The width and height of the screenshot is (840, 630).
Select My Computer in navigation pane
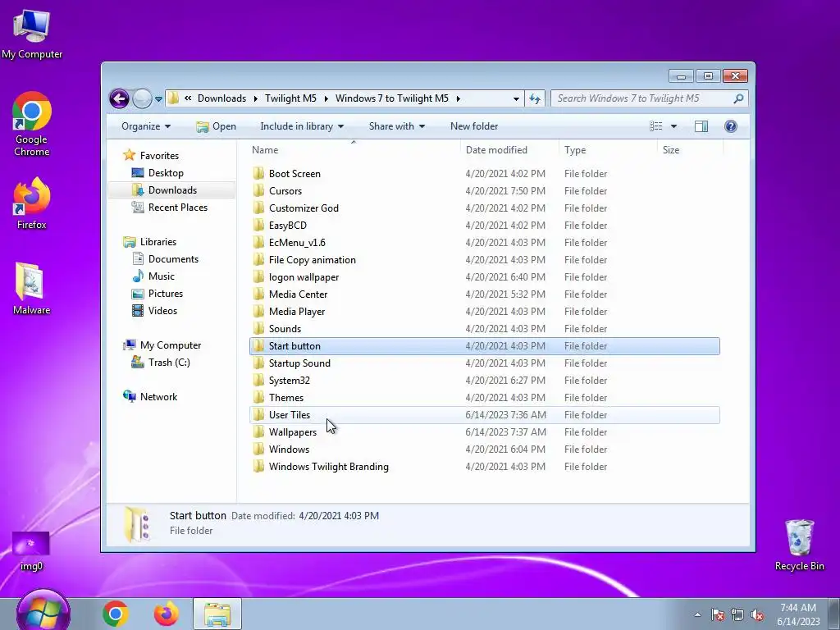point(171,345)
